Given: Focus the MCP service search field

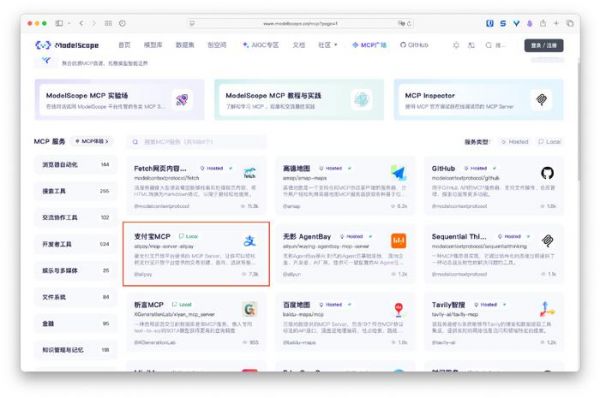Looking at the screenshot, I should pos(197,142).
